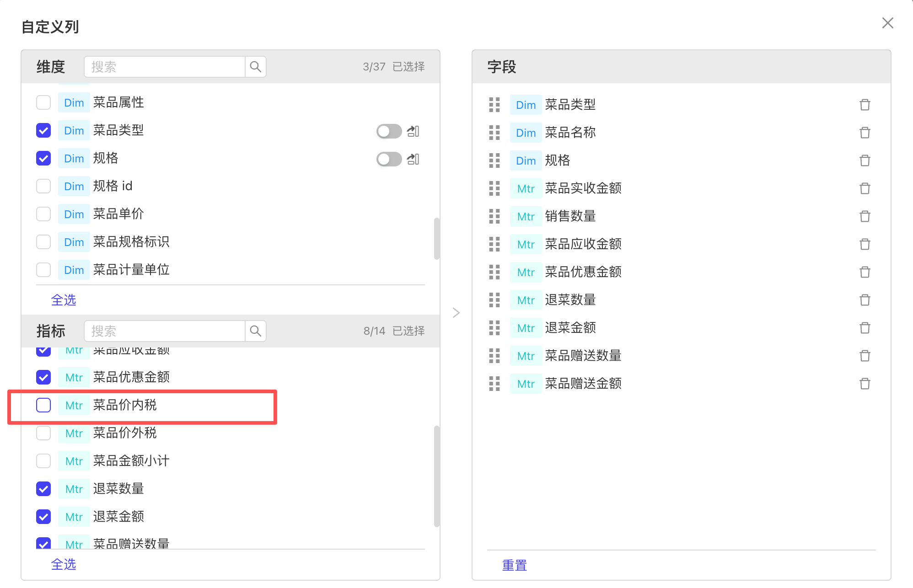The image size is (913, 588).
Task: Focus the 维度 search input field
Action: pos(165,67)
